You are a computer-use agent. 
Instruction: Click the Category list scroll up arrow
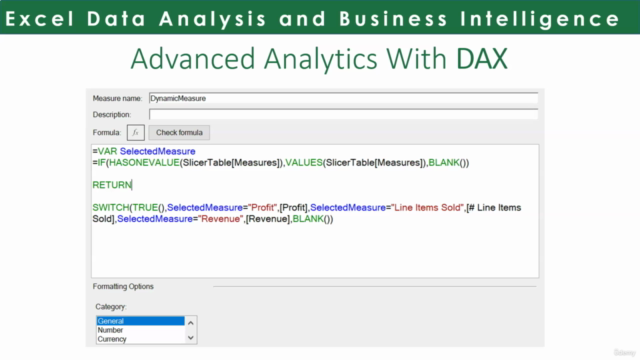[191, 323]
